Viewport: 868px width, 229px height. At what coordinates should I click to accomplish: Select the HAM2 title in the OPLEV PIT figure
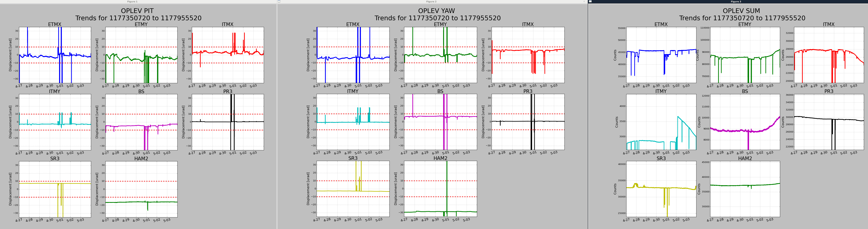(x=141, y=158)
